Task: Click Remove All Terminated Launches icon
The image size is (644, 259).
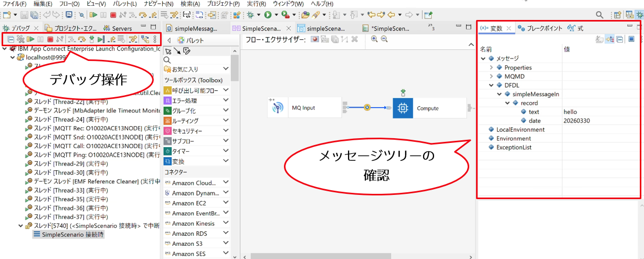Action: click(x=20, y=39)
